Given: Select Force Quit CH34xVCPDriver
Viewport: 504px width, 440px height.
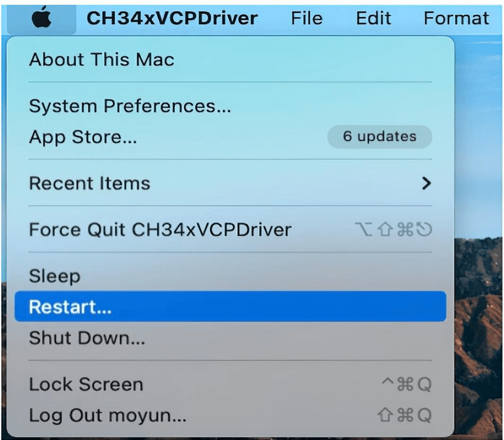Looking at the screenshot, I should pyautogui.click(x=160, y=230).
